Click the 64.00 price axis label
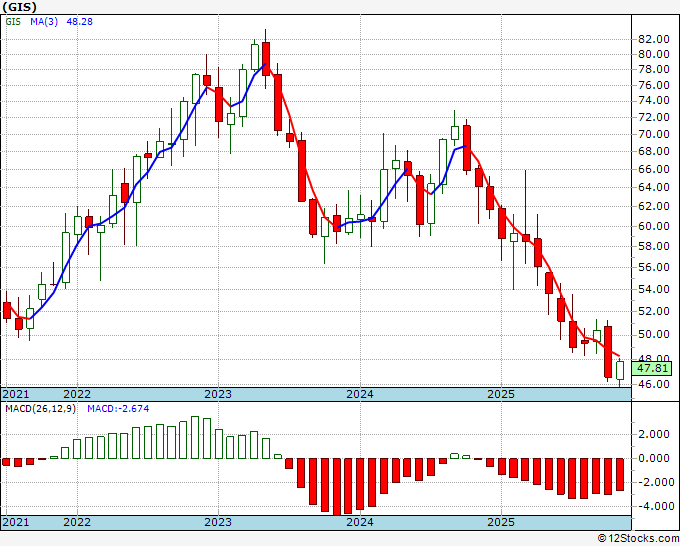This screenshot has height=546, width=680. pyautogui.click(x=654, y=187)
